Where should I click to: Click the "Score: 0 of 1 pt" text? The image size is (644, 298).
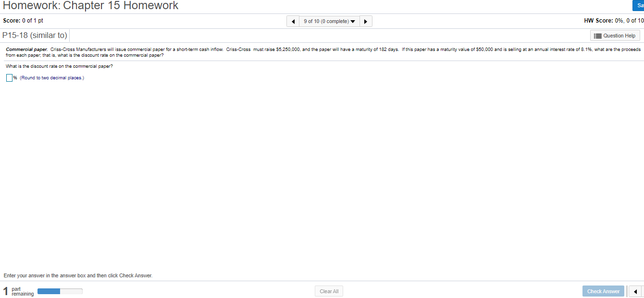tap(23, 21)
